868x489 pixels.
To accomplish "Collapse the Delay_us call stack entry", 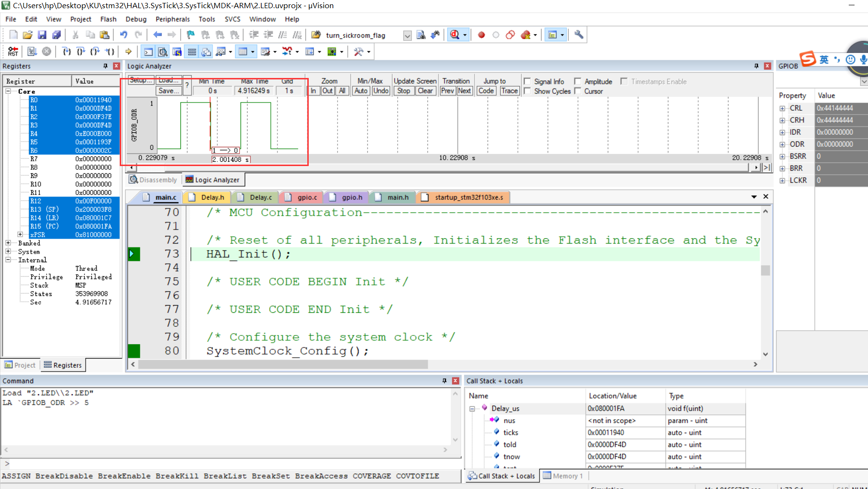I will tap(472, 409).
